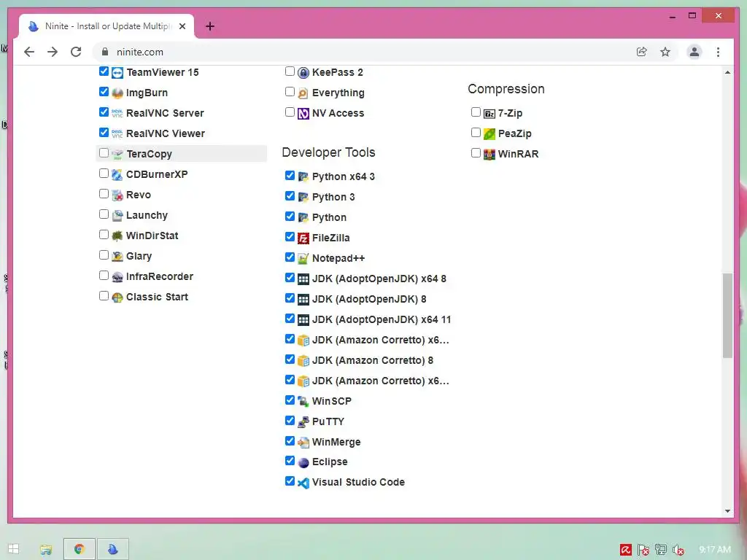Click the page scrollbar thumb
Screen dimensions: 747x560
click(727, 315)
